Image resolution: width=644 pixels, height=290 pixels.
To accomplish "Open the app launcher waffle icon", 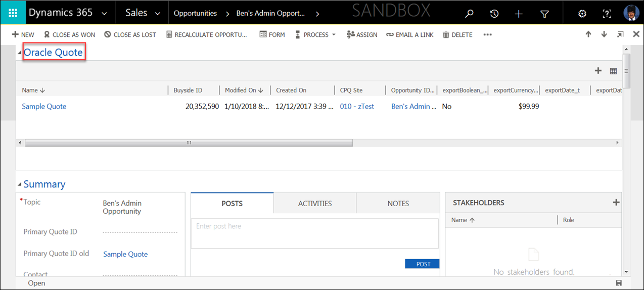I will 13,13.
